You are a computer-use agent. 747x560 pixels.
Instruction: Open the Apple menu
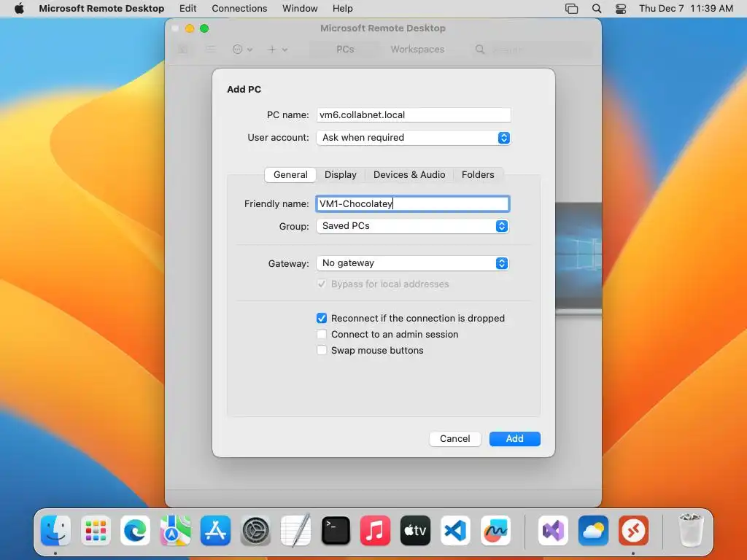[x=19, y=9]
